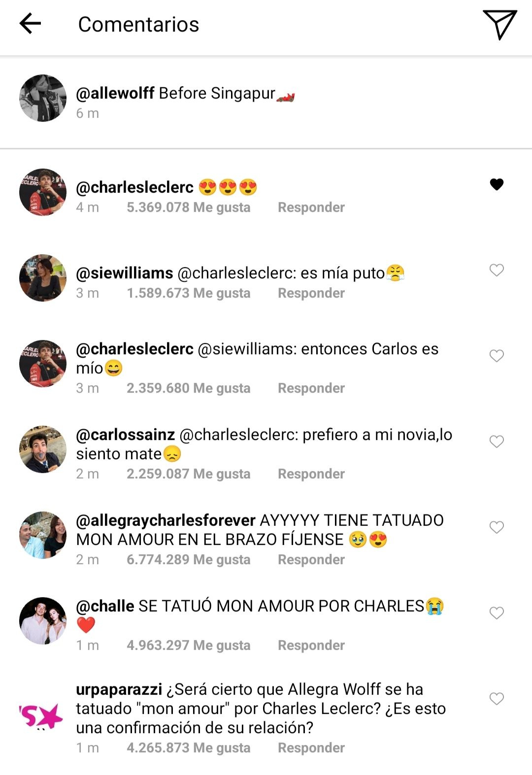The height and width of the screenshot is (775, 532).
Task: View the urpaparazzi pink star avatar
Action: 41,716
